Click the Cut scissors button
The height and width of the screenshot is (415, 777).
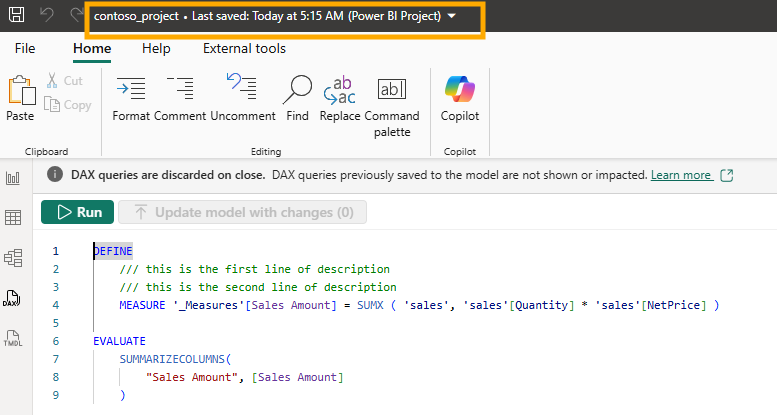click(65, 80)
